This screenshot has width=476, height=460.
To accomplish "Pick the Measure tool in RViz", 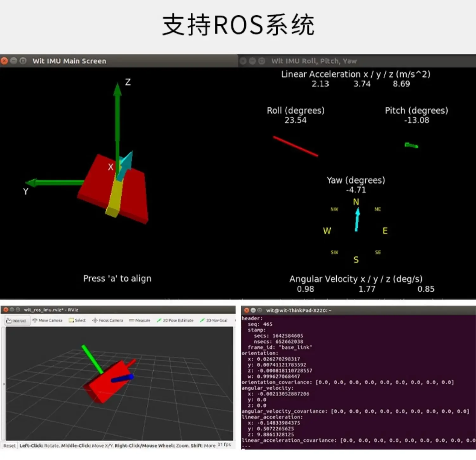I will coord(140,321).
